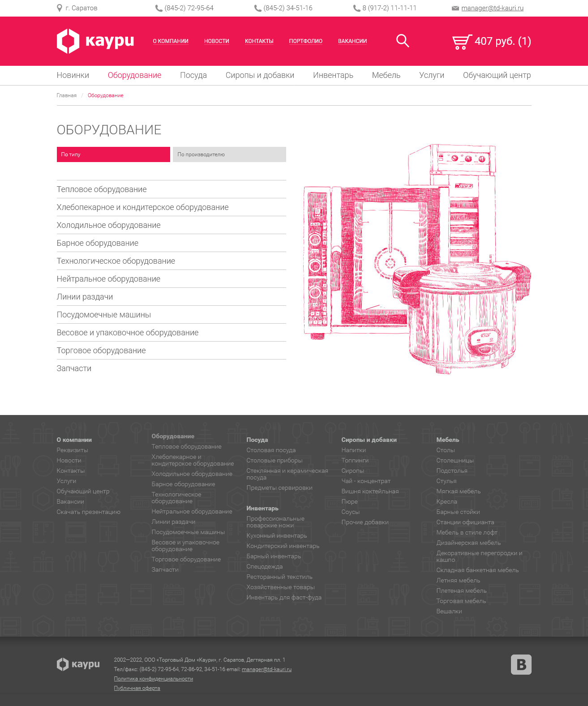Click the pink equipment illustration image
This screenshot has height=706, width=588.
pos(416,260)
